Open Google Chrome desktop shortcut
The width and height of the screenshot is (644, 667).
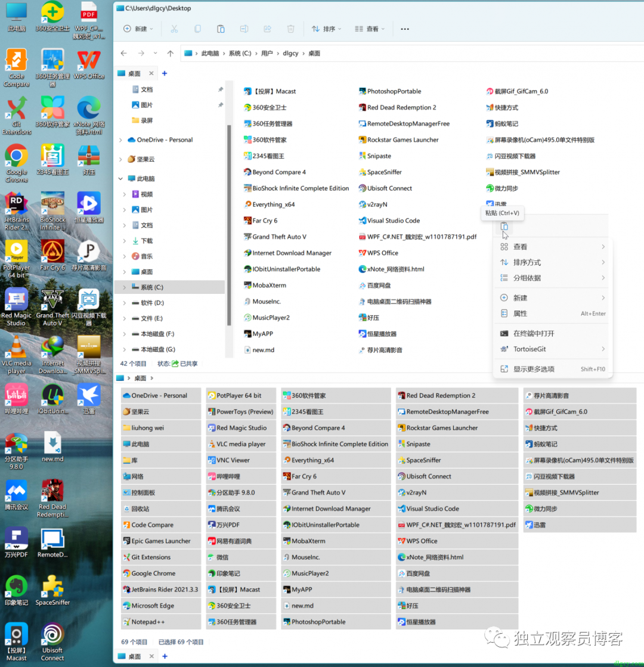(x=17, y=164)
